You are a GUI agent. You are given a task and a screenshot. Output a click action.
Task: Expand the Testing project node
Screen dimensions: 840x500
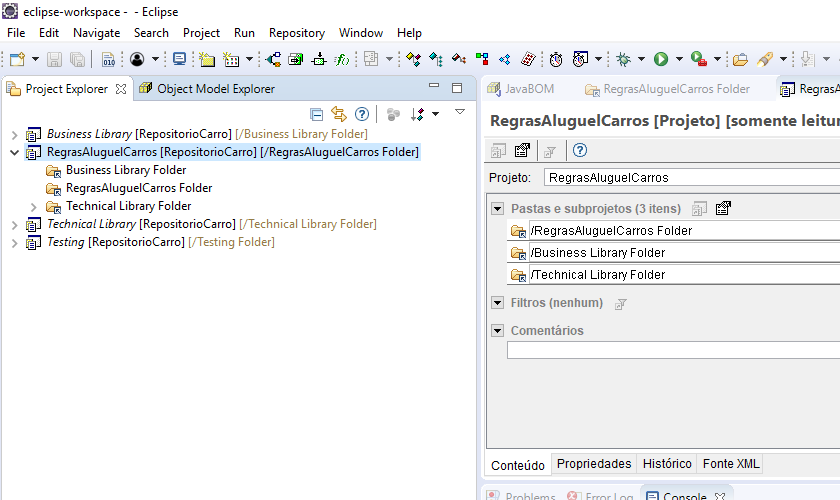[x=14, y=243]
